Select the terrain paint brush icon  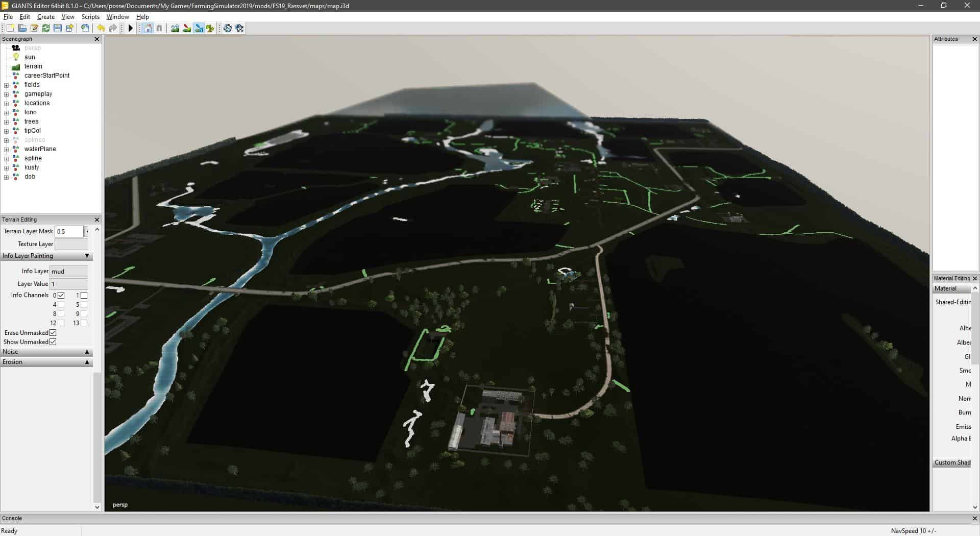(187, 28)
